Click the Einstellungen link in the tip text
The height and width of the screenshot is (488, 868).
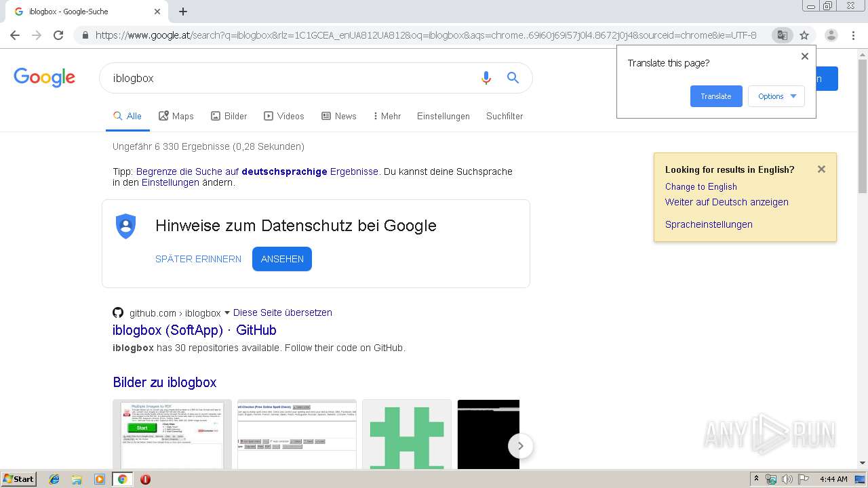(170, 182)
